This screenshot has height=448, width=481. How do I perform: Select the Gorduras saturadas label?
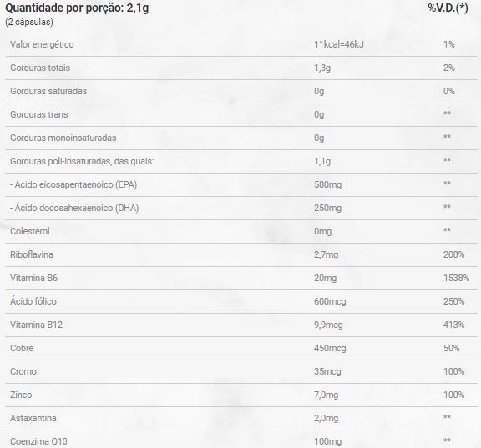(x=48, y=91)
